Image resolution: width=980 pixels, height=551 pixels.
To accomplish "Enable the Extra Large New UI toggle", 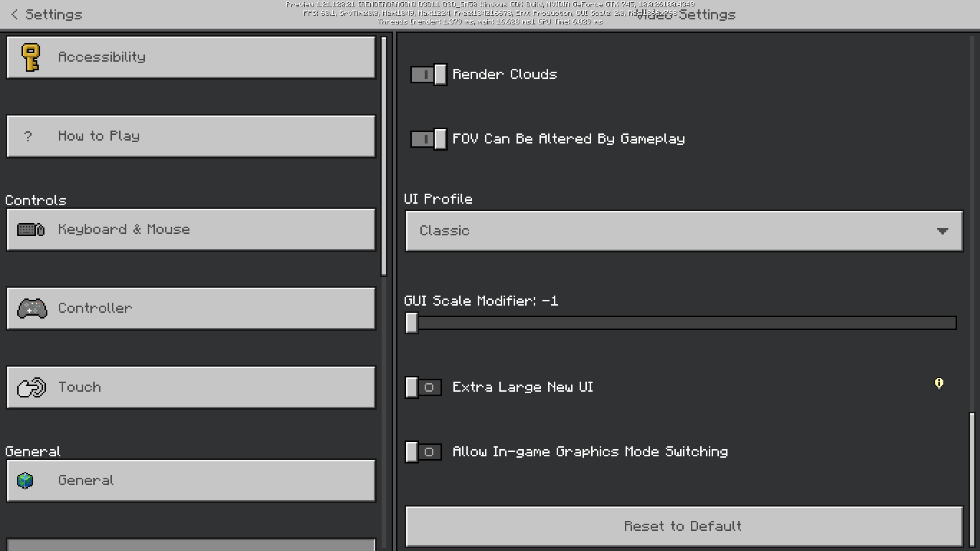I will 423,387.
